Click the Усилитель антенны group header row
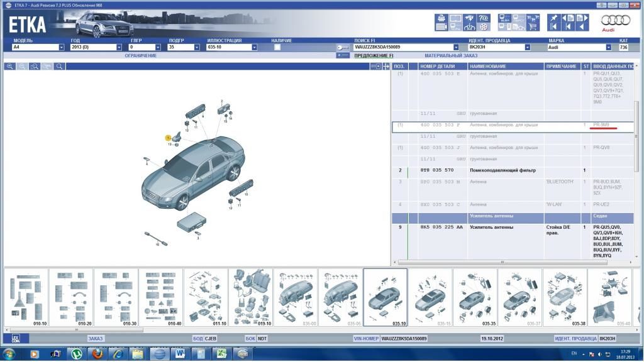Viewport: 644px width, 362px height. [513, 218]
